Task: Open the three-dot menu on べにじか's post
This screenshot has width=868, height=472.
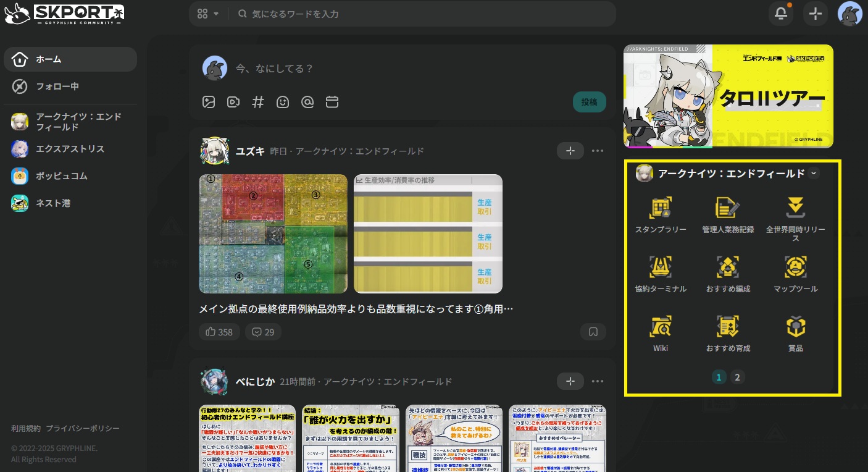Action: [597, 381]
